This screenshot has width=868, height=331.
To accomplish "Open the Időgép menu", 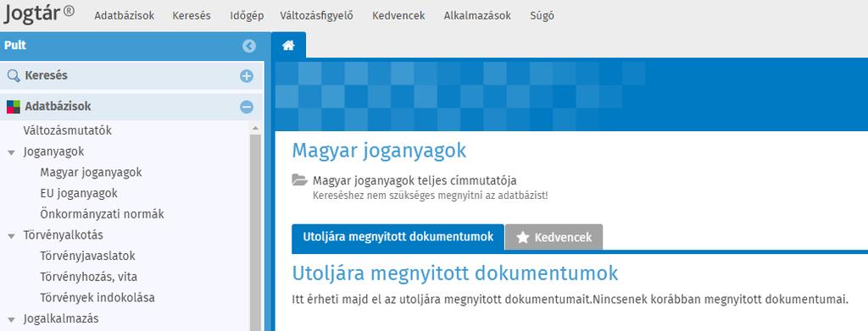I will tap(247, 16).
